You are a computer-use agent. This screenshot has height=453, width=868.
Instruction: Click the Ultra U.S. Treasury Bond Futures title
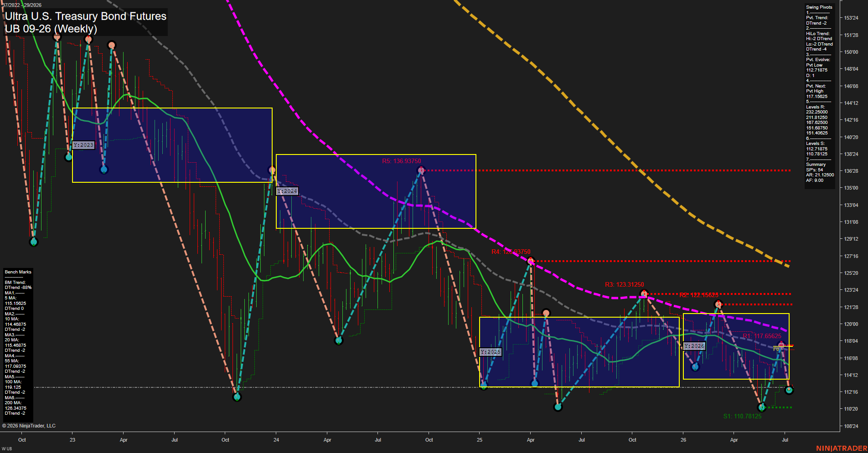pos(86,16)
